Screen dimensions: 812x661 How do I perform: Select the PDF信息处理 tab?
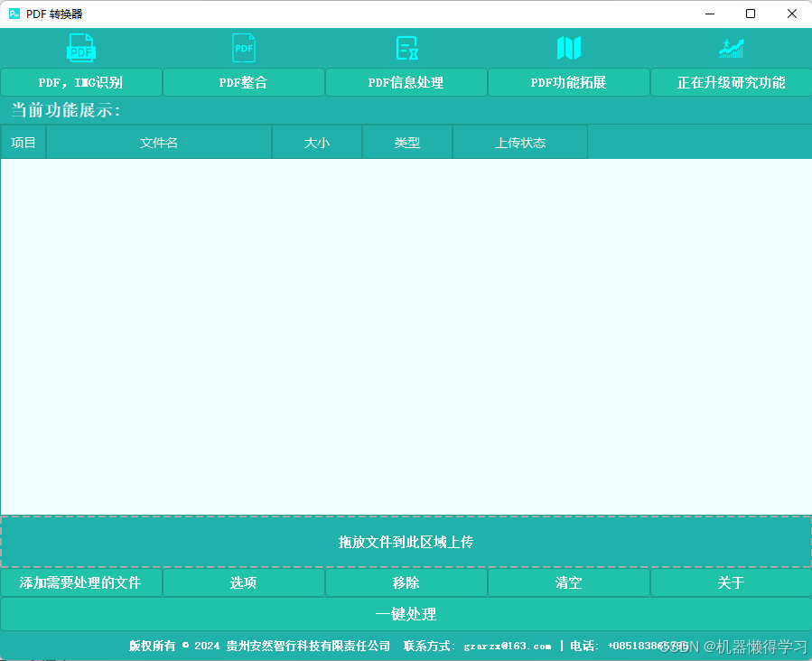pyautogui.click(x=406, y=82)
